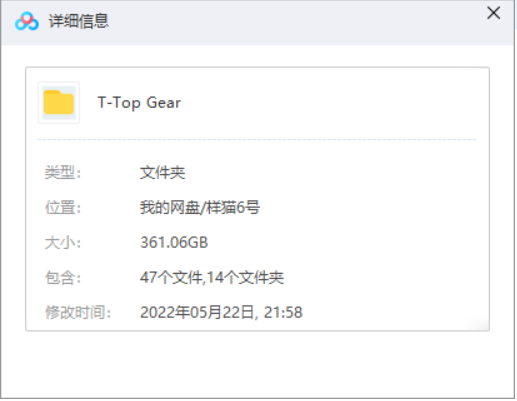The image size is (517, 401).
Task: Click the modified date 2022年05月22日, 21:58
Action: coord(221,312)
